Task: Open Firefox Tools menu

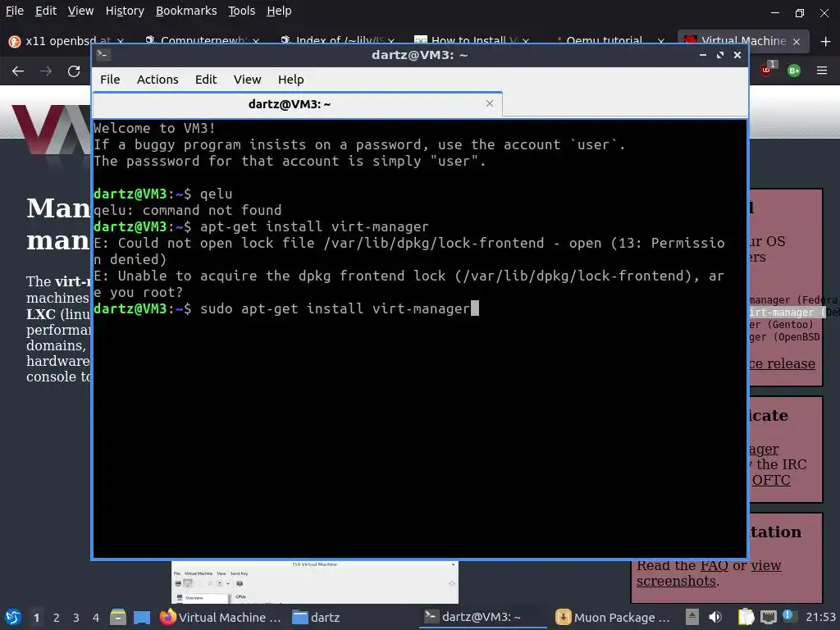Action: [x=242, y=11]
